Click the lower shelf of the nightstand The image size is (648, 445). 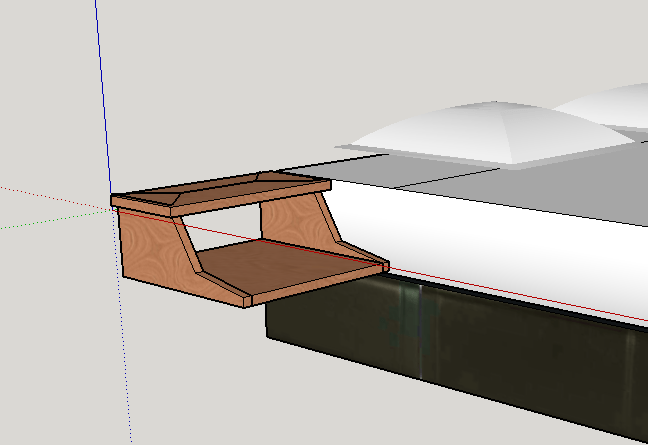(x=289, y=267)
